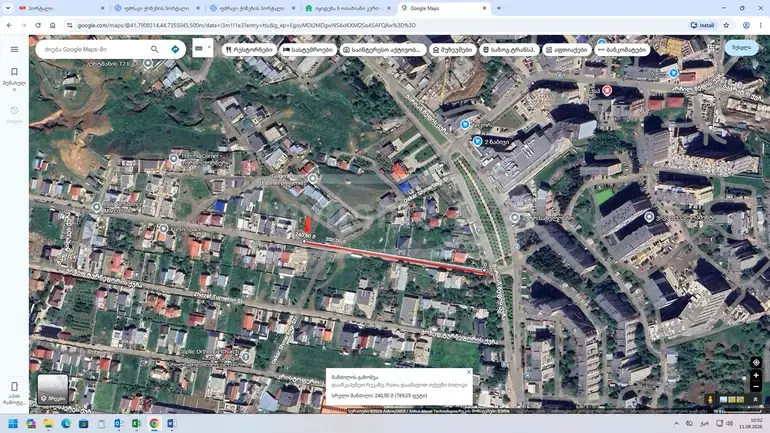Click the shopping cart pin near 2 ნაბიჯი
This screenshot has width=770, height=433.
tap(477, 141)
